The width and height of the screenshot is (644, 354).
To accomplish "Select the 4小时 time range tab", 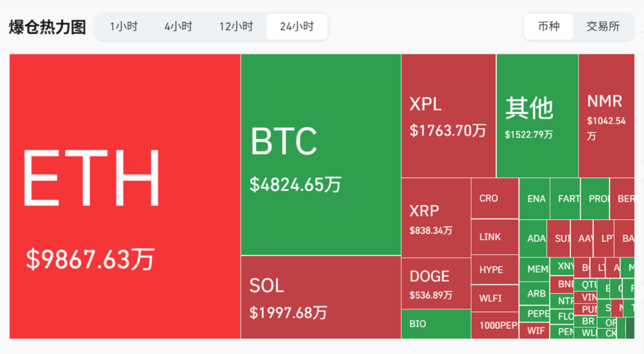I will (x=178, y=27).
